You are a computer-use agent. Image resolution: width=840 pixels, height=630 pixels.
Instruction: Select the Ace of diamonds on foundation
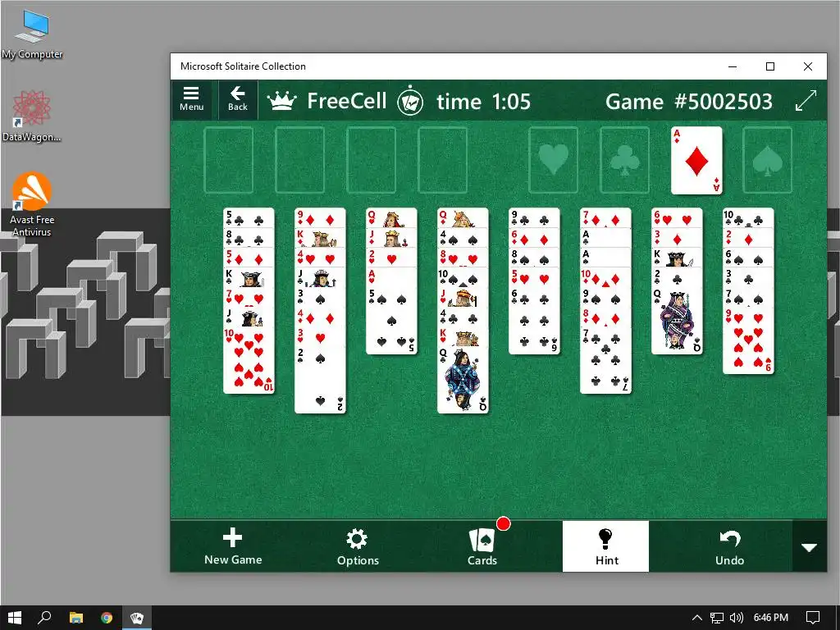[x=696, y=161]
